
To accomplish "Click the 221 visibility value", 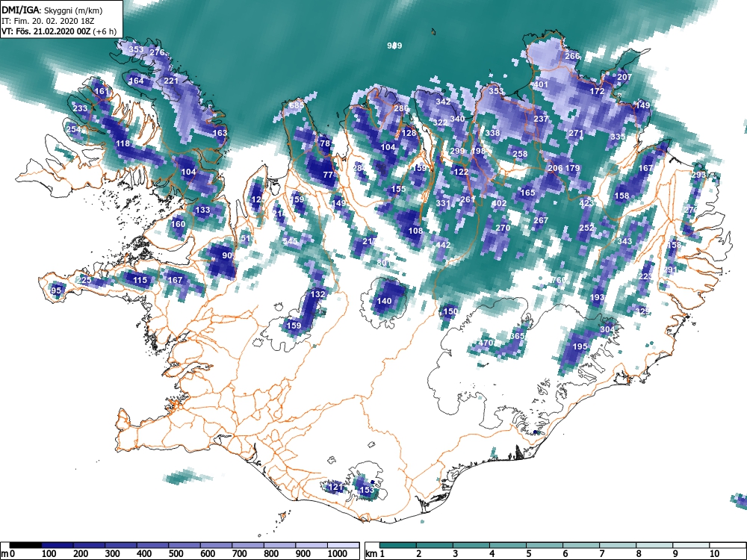I will pyautogui.click(x=171, y=81).
